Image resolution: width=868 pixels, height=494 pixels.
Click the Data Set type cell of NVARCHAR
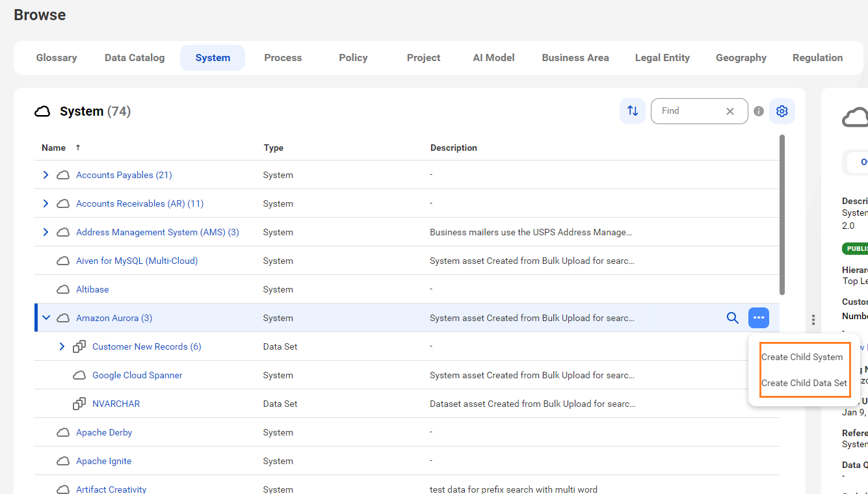pyautogui.click(x=280, y=404)
